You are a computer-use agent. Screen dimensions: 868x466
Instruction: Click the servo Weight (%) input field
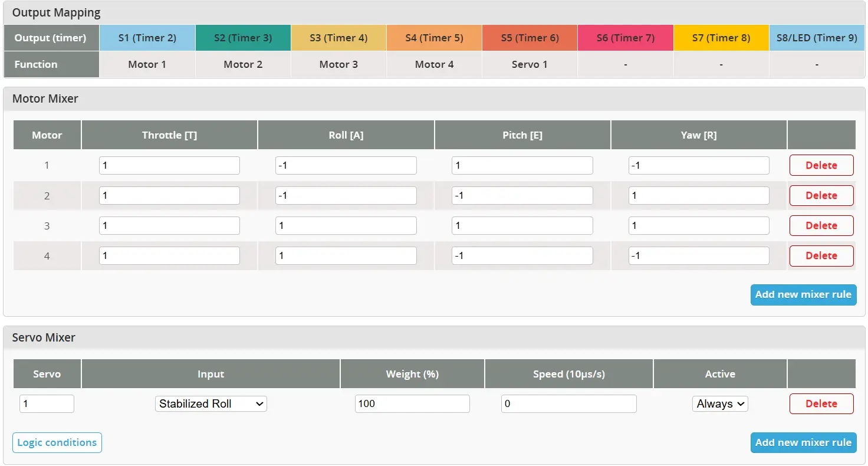coord(412,403)
